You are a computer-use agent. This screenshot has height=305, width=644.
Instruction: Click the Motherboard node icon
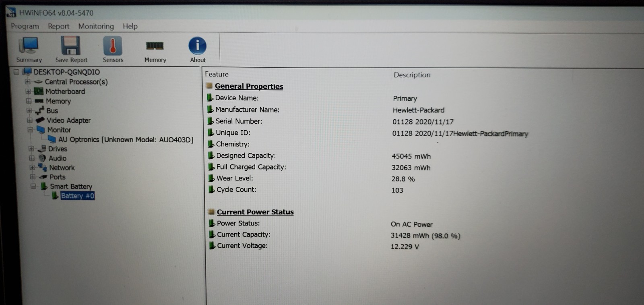point(39,91)
